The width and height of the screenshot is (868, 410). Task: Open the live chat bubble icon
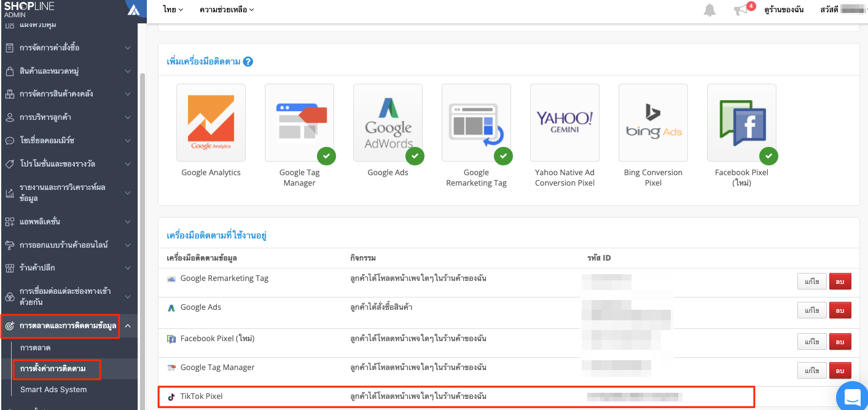click(853, 396)
